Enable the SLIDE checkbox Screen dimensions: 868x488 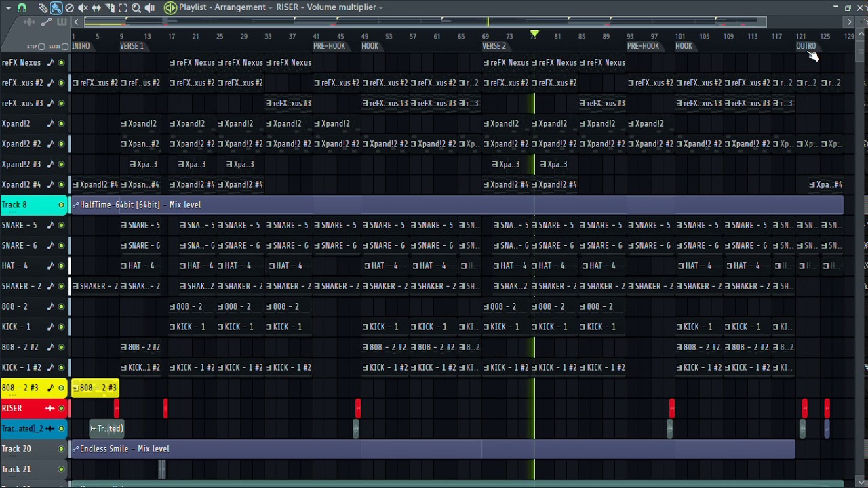pyautogui.click(x=64, y=47)
